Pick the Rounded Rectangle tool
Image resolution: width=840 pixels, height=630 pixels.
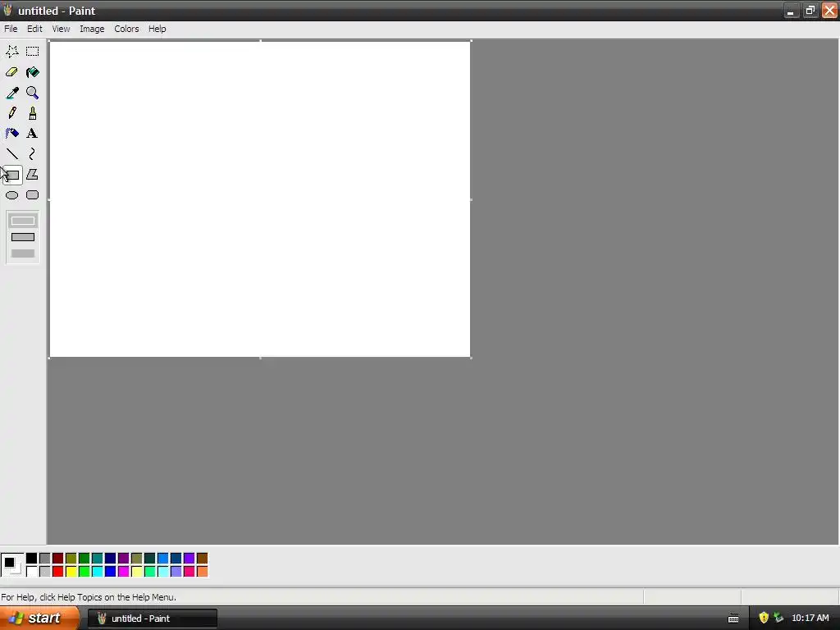point(32,195)
